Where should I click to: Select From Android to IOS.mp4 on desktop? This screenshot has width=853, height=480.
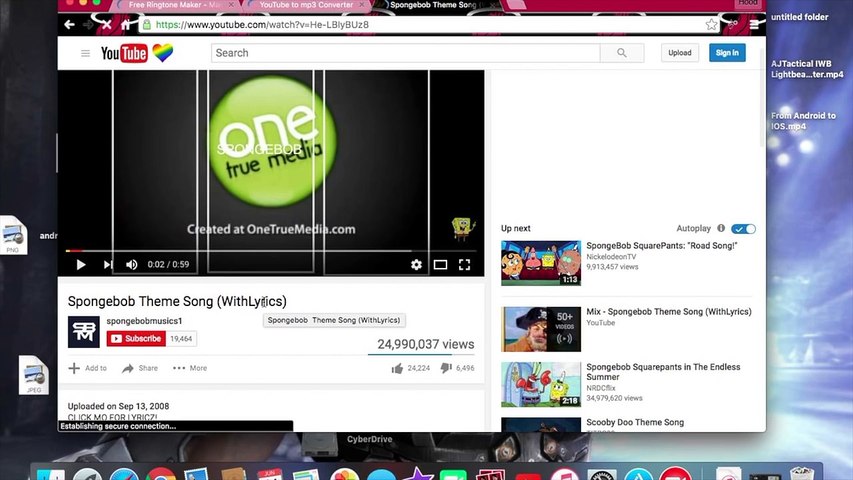point(803,121)
